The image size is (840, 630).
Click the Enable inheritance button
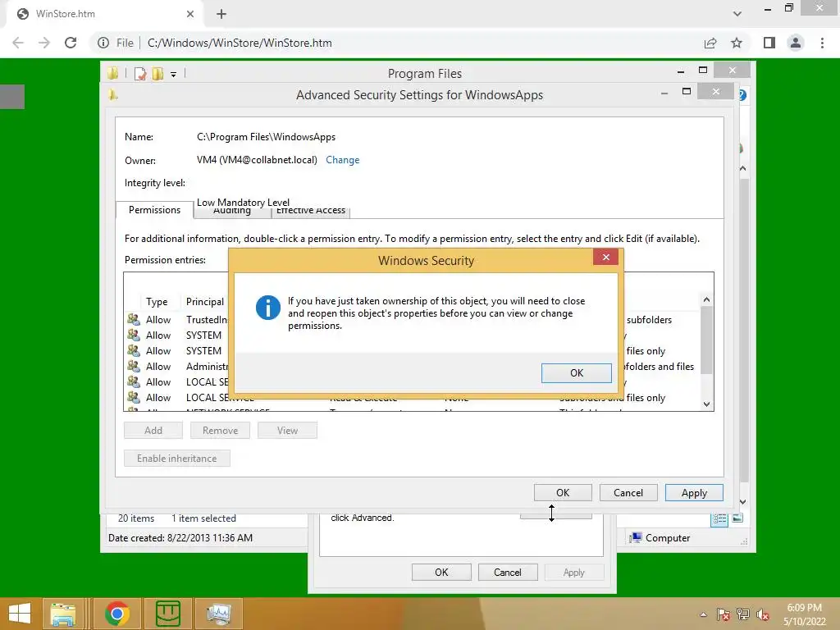(x=177, y=459)
